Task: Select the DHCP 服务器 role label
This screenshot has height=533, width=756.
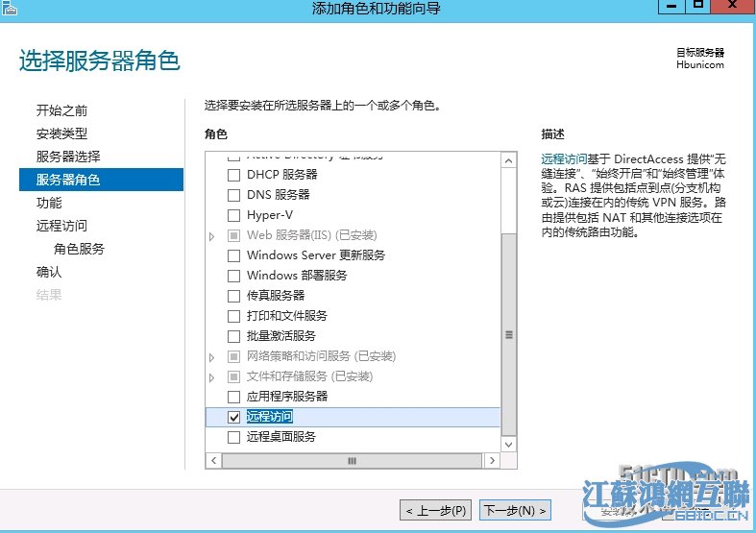Action: (x=282, y=175)
